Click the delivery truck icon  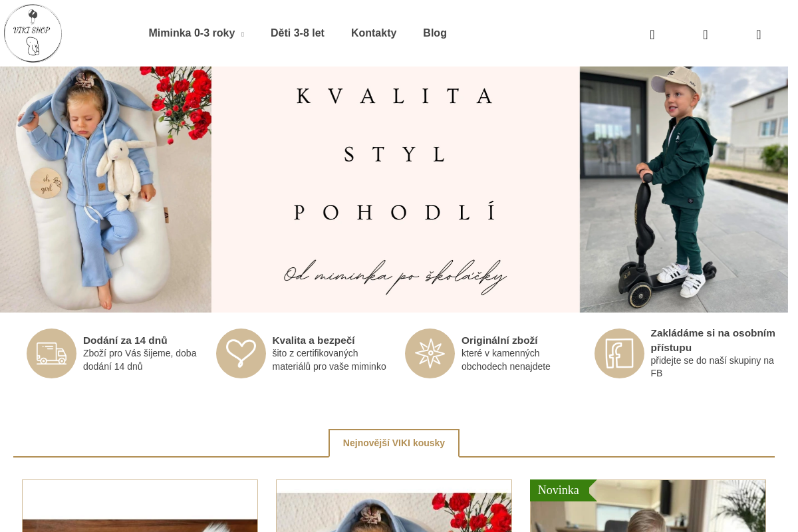coord(51,353)
